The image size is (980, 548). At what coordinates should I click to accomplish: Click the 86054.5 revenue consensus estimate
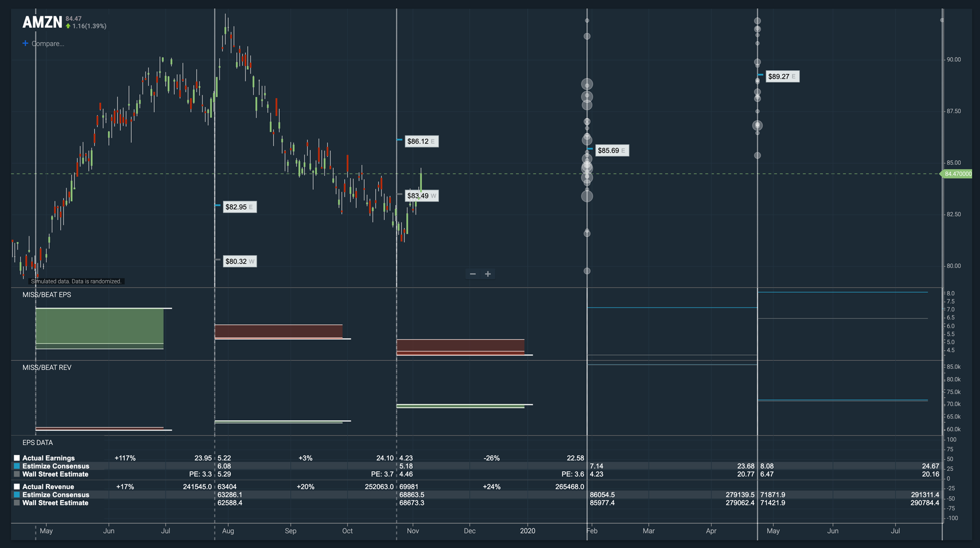coord(602,495)
